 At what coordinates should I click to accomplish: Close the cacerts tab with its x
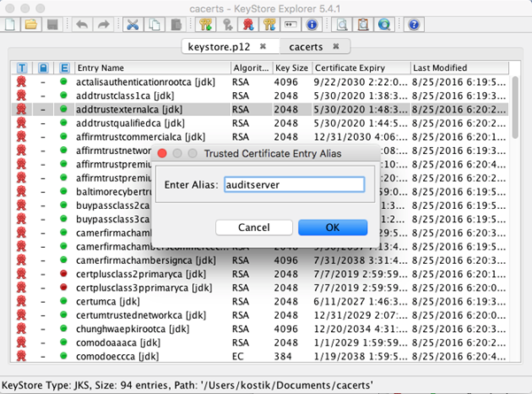[x=335, y=47]
